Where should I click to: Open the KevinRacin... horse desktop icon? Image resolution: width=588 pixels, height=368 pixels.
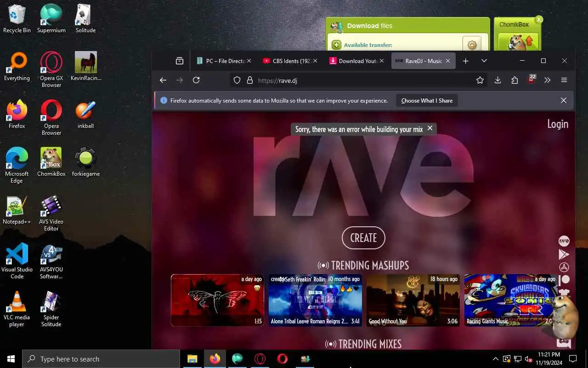pyautogui.click(x=86, y=67)
